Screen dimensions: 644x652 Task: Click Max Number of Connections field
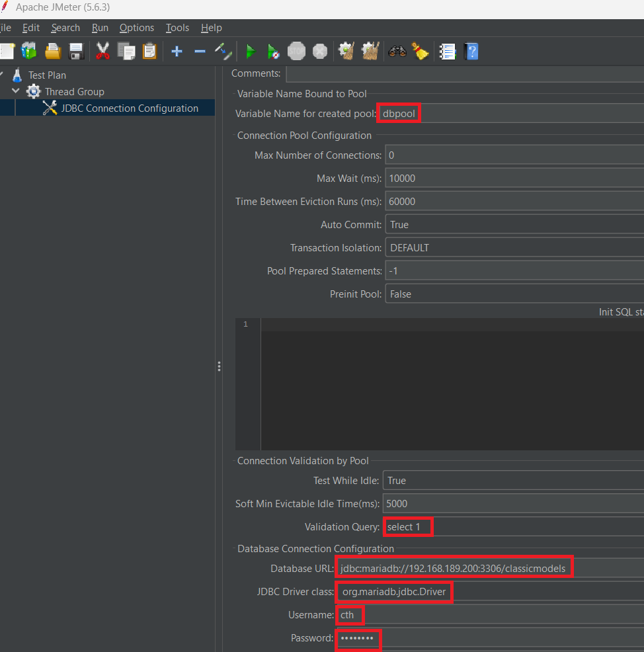point(514,155)
